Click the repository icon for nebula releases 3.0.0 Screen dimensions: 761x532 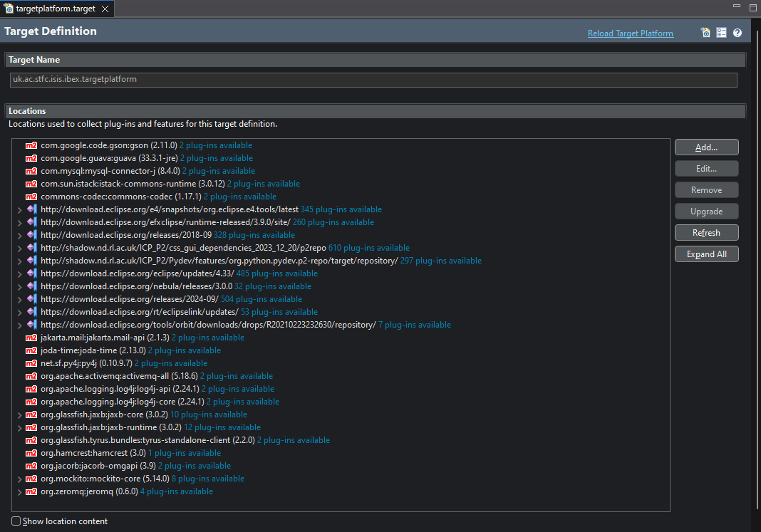(31, 286)
